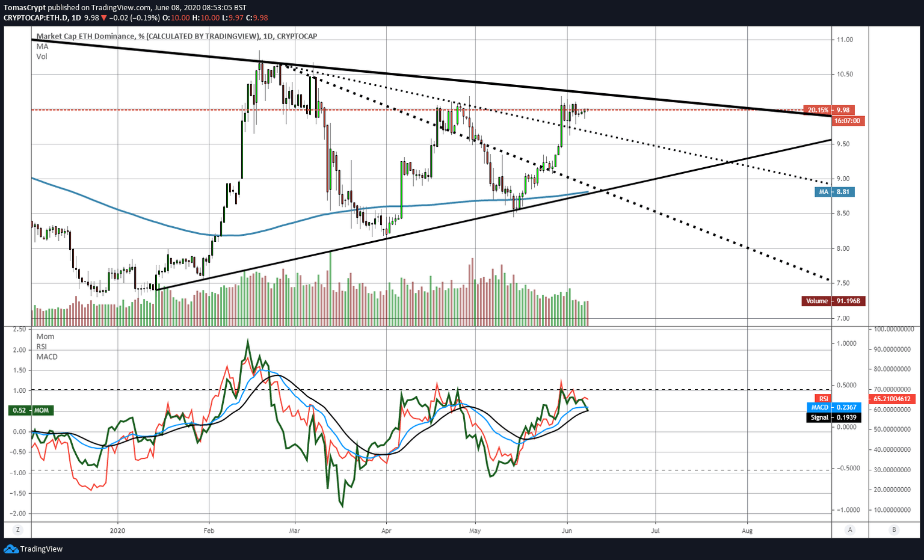Click the green 0.52 MOM value label

[31, 410]
